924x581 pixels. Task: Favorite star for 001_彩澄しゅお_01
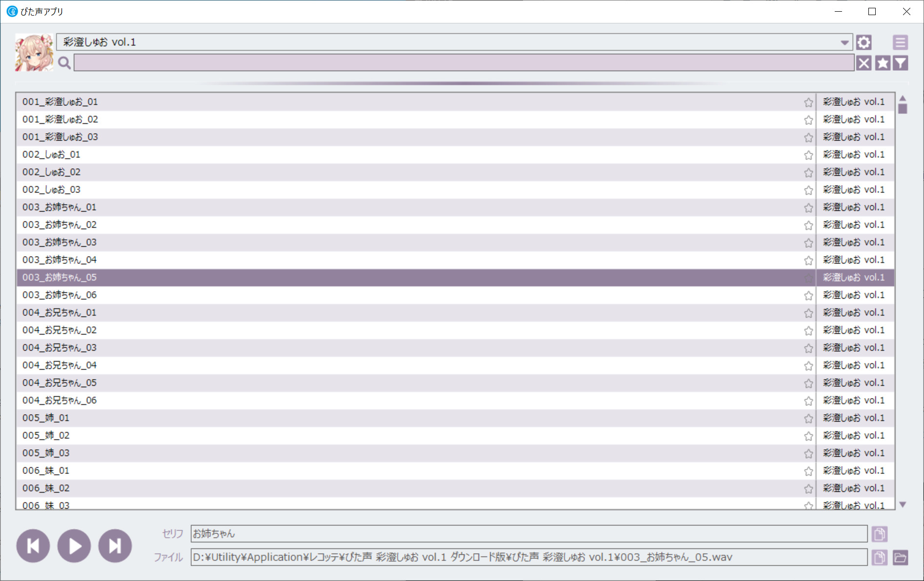click(x=808, y=102)
